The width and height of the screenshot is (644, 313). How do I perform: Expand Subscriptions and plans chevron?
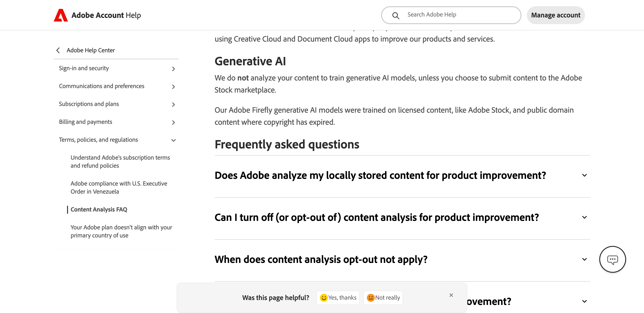[x=173, y=104]
